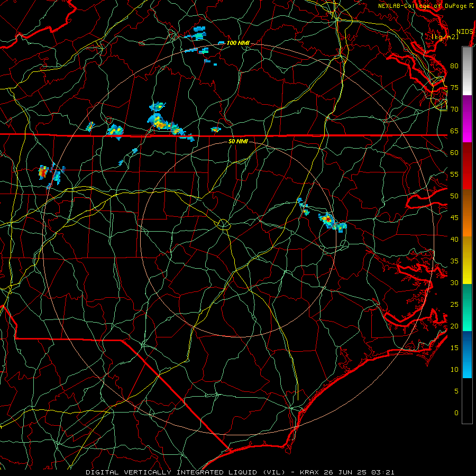
Task: Click the 25 value on the color scale
Action: (454, 304)
